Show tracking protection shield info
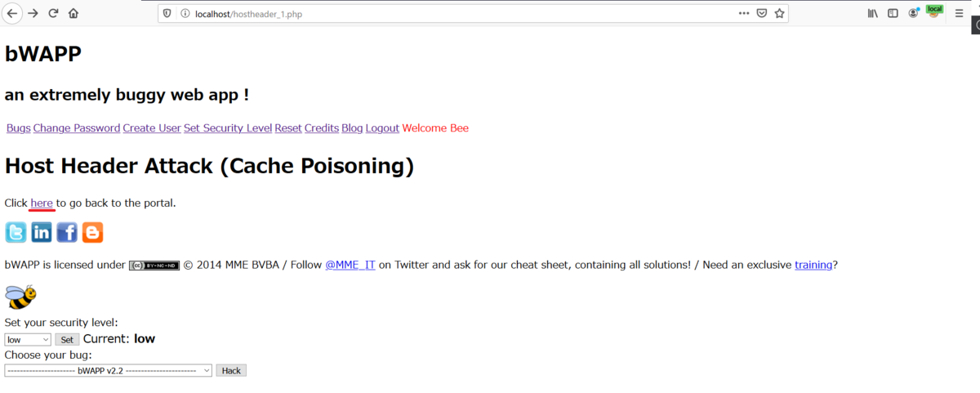Image resolution: width=980 pixels, height=393 pixels. 167,14
